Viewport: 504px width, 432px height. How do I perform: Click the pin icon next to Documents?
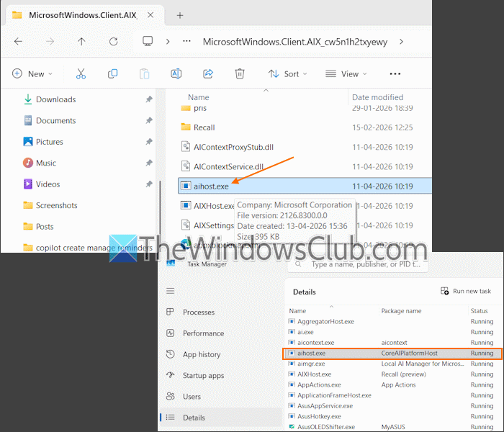coord(149,120)
